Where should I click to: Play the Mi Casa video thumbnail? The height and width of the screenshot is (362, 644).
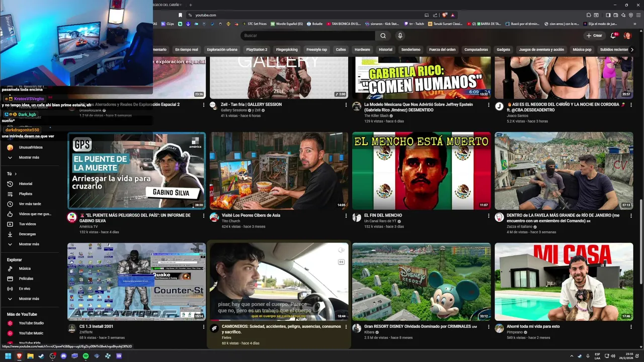coord(564,282)
